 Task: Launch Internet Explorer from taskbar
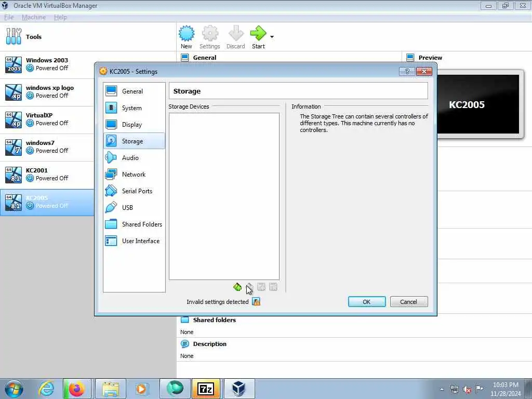point(46,389)
